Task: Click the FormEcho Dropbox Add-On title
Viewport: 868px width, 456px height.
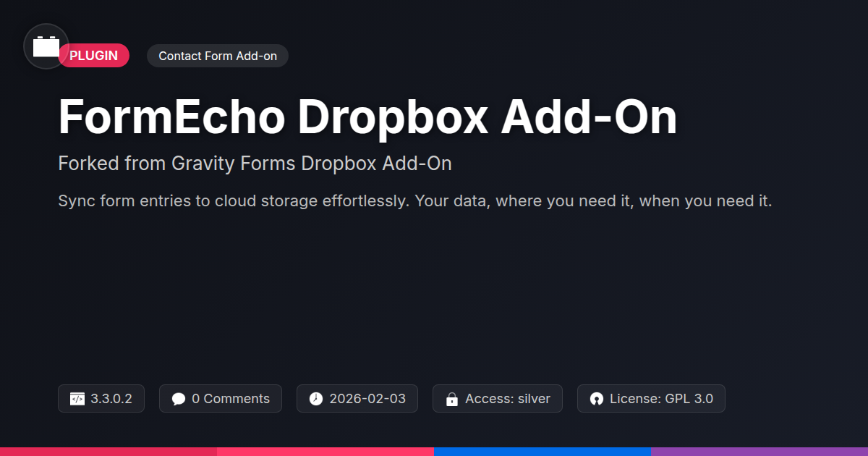Action: click(x=367, y=117)
